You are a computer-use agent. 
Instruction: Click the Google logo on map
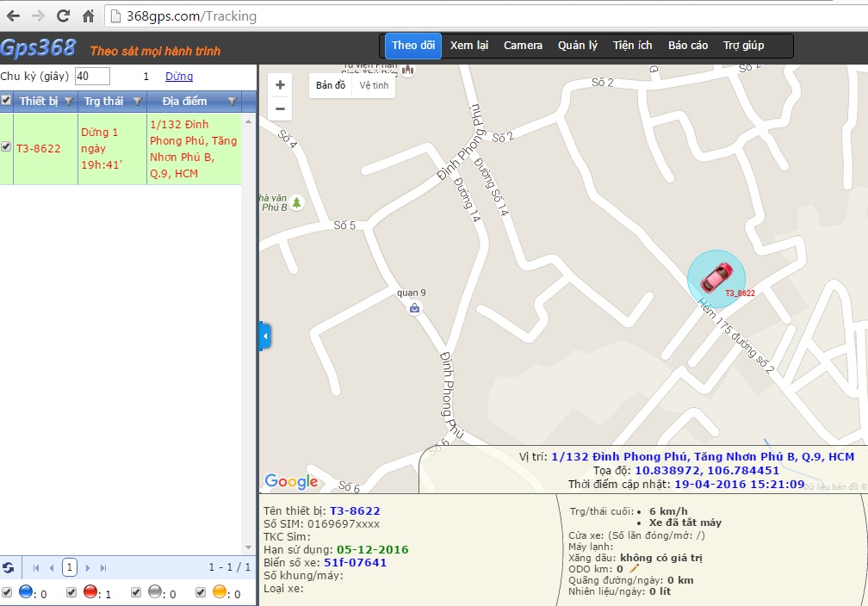pyautogui.click(x=291, y=481)
